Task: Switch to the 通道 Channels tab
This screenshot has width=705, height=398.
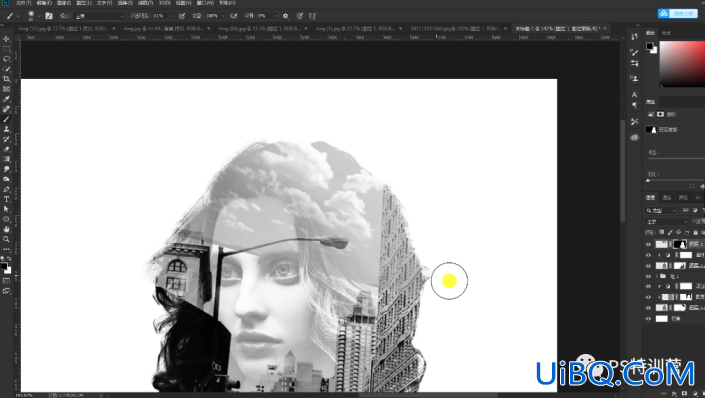Action: [667, 197]
